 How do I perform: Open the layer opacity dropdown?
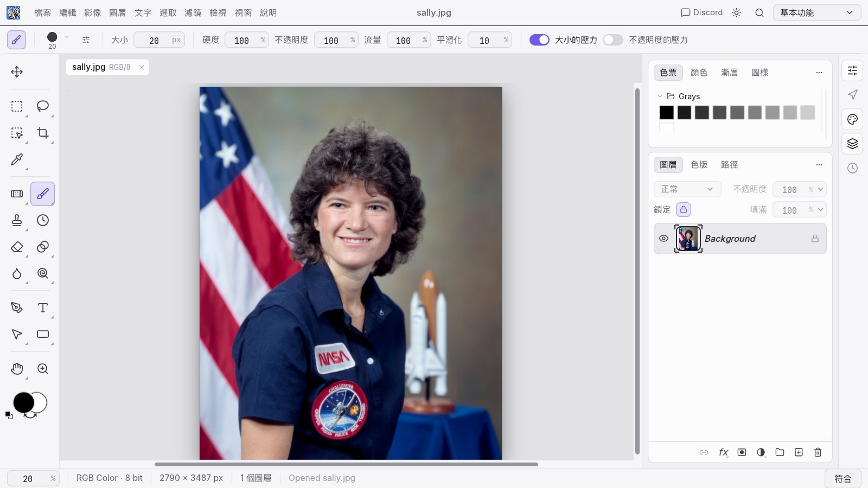click(820, 189)
